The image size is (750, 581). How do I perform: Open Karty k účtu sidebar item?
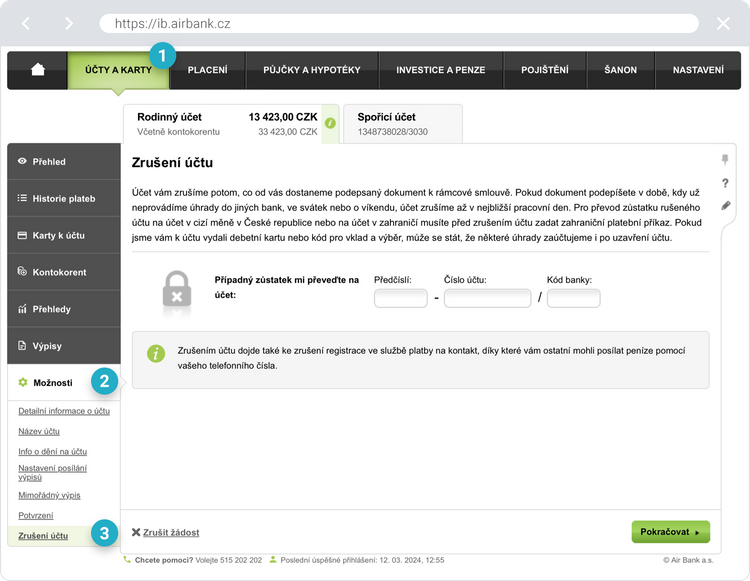click(x=64, y=235)
